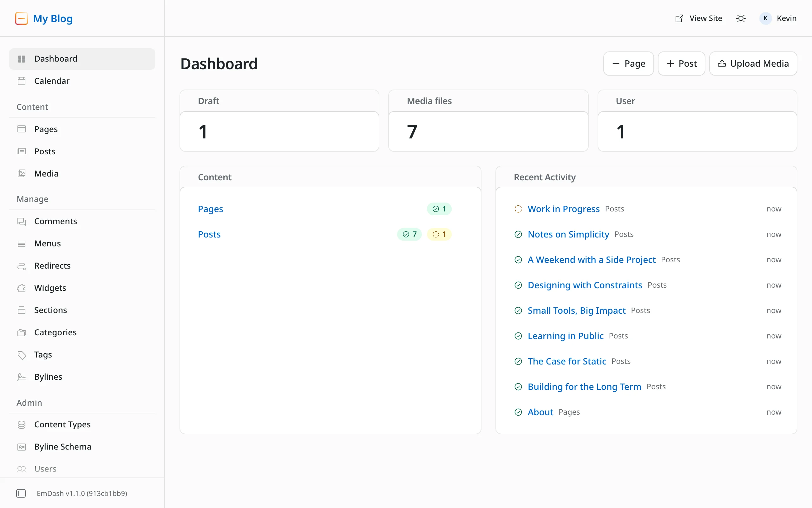Click the Byline Schema icon
Viewport: 812px width, 508px height.
point(22,446)
